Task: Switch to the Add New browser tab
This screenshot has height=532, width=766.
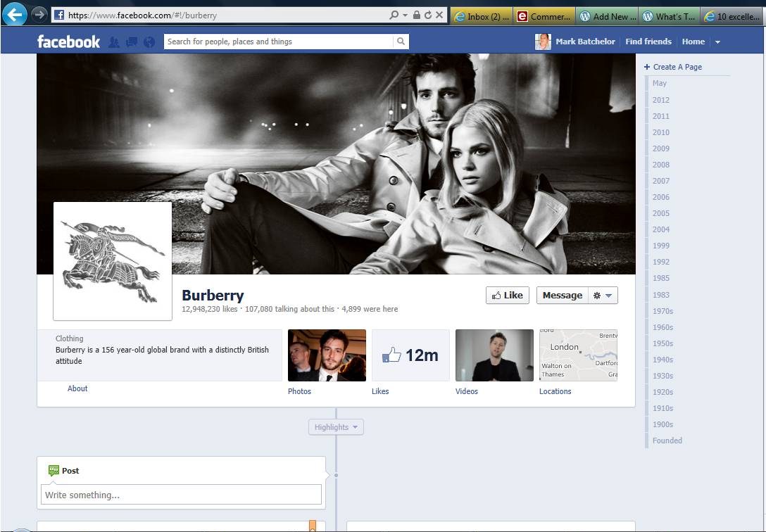Action: point(605,16)
